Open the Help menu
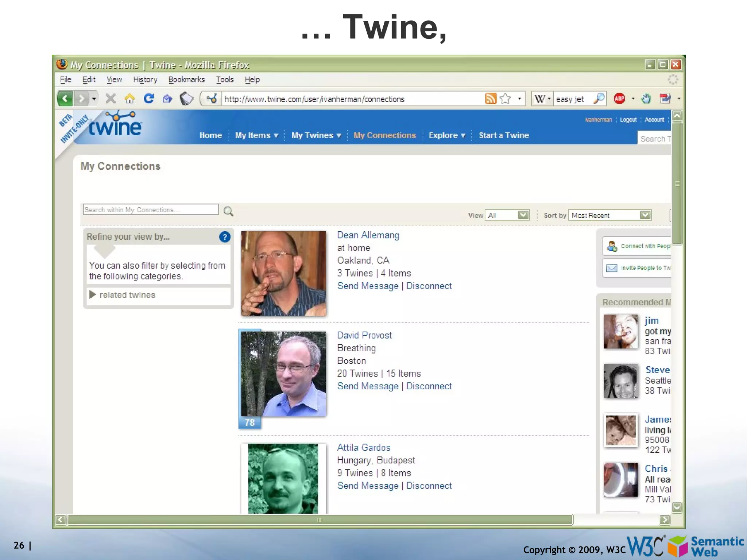The height and width of the screenshot is (560, 747). 252,80
